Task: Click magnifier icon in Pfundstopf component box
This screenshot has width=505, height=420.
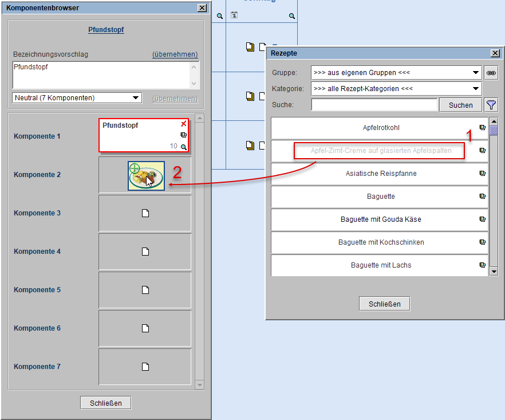Action: click(x=184, y=147)
